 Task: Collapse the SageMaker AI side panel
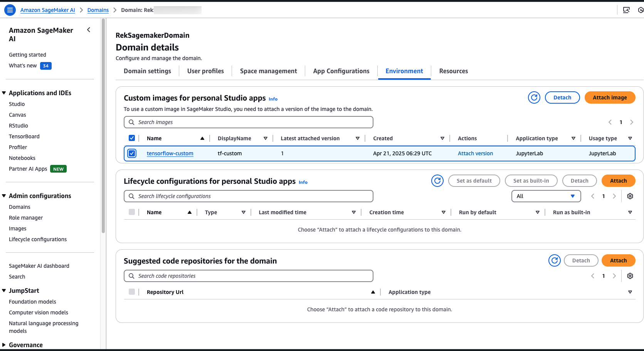pyautogui.click(x=89, y=30)
